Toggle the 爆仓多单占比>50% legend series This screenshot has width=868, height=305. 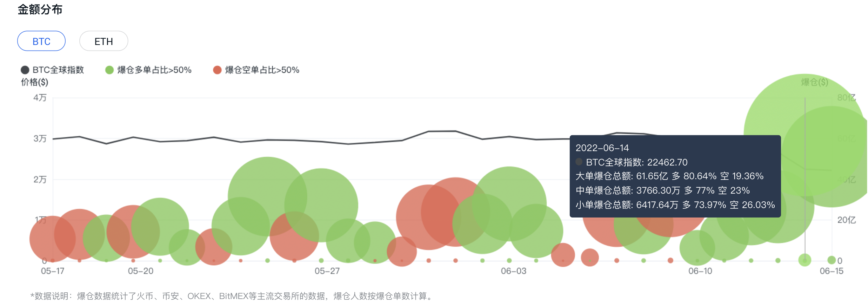(148, 70)
